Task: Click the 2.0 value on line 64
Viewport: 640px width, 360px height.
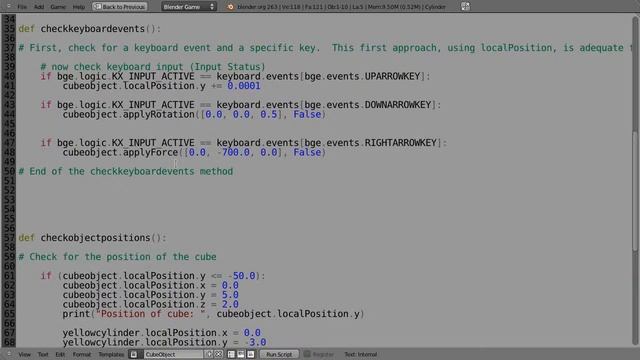Action: pos(230,304)
